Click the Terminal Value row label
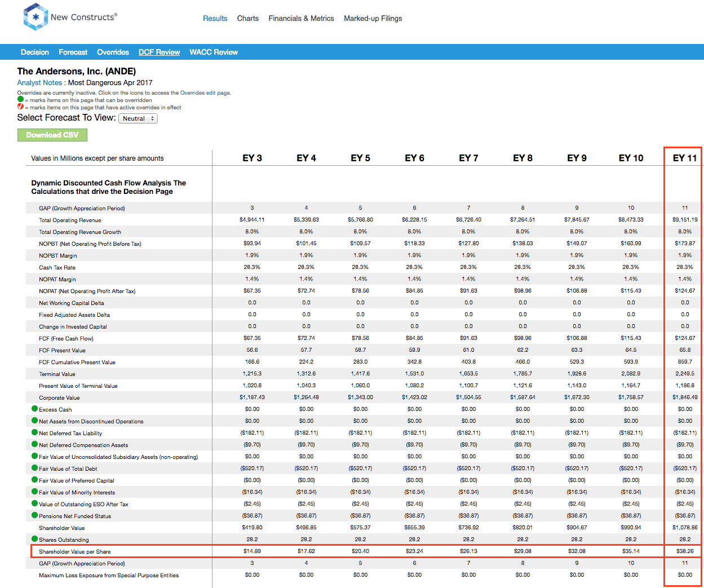Screen dimensions: 704x588 click(x=57, y=374)
